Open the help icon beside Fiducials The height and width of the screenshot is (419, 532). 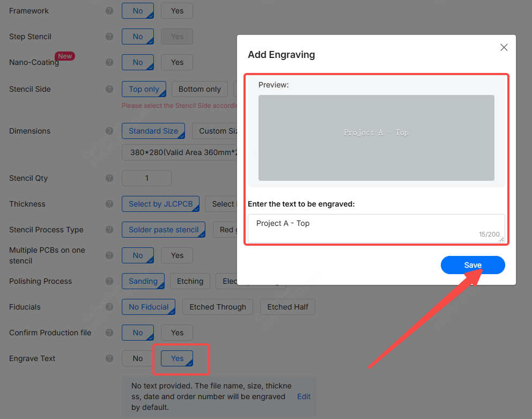[x=109, y=307]
